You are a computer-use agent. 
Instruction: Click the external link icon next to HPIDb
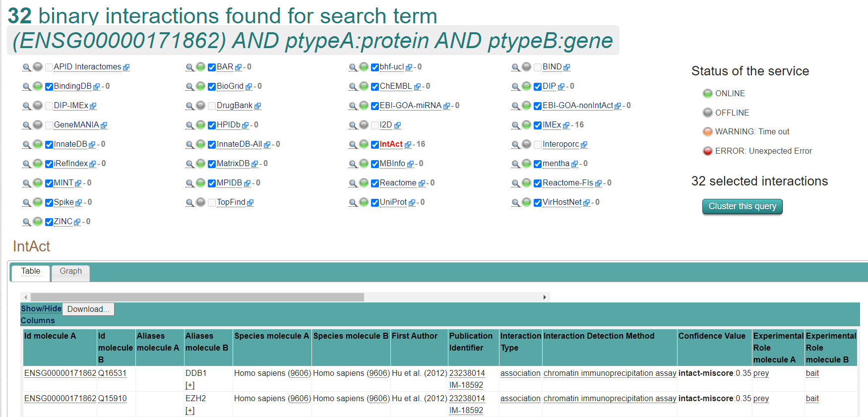click(245, 125)
